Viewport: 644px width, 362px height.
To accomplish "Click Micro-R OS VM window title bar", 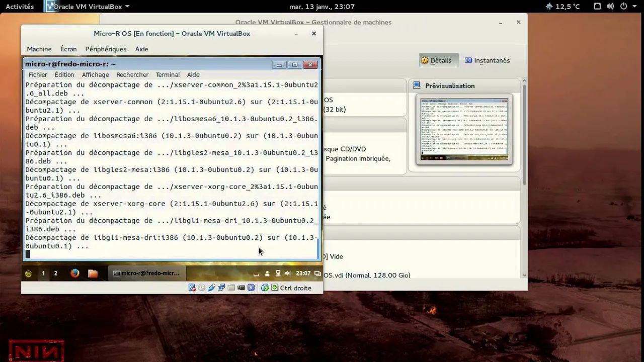I will (172, 34).
